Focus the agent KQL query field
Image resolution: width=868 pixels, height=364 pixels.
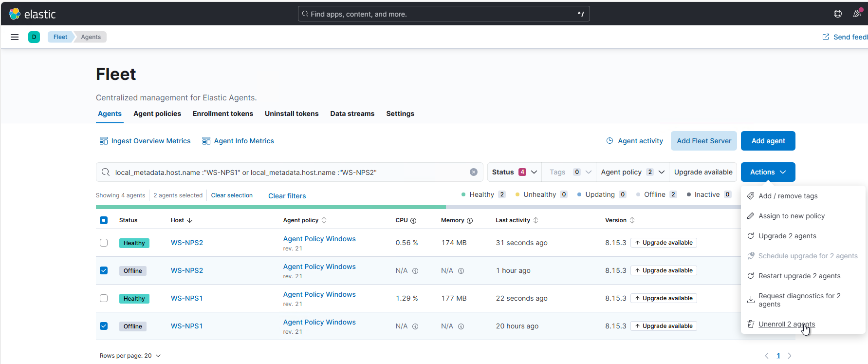coord(290,172)
